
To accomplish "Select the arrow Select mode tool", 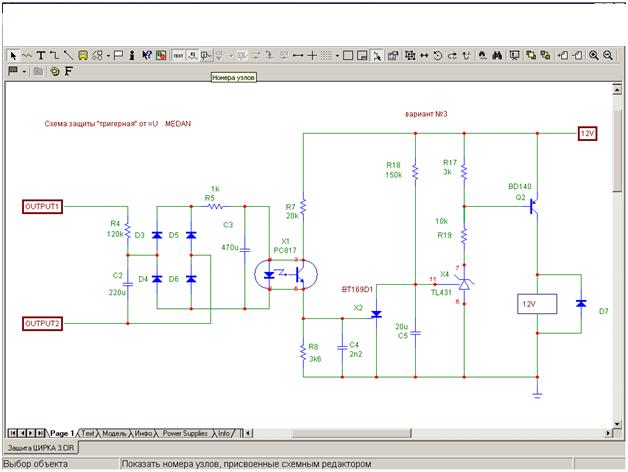I will (x=13, y=56).
